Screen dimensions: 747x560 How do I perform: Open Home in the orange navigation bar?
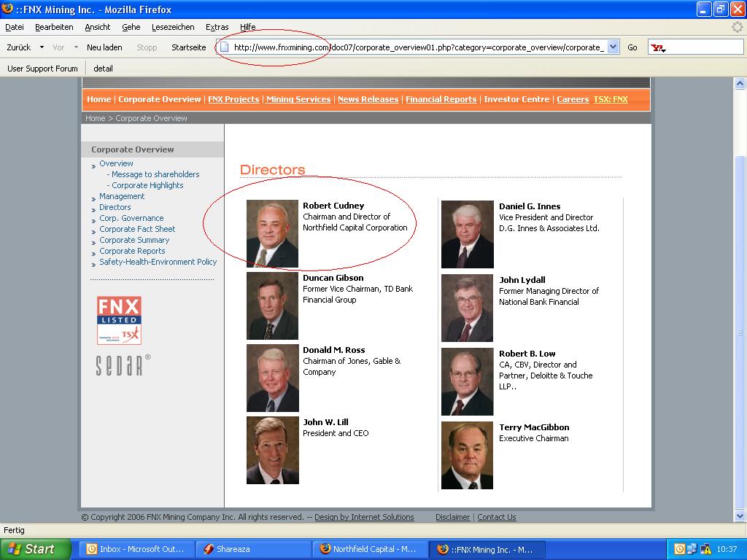point(98,99)
